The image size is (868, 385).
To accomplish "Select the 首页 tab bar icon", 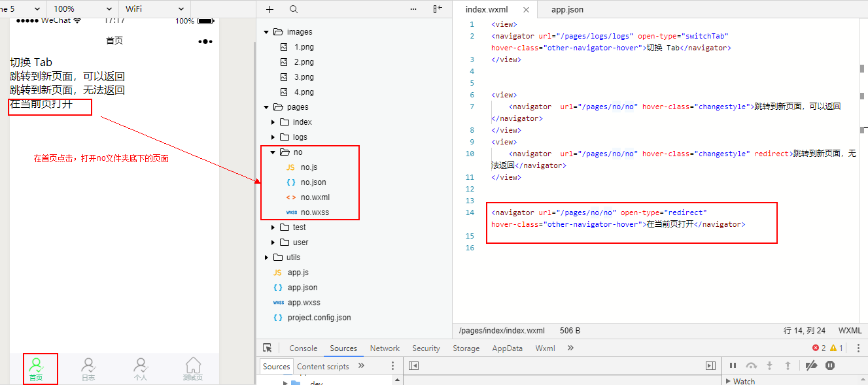I will click(36, 369).
